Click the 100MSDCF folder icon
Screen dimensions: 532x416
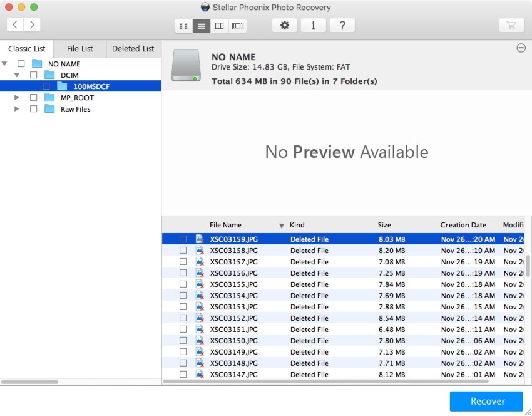pyautogui.click(x=62, y=86)
